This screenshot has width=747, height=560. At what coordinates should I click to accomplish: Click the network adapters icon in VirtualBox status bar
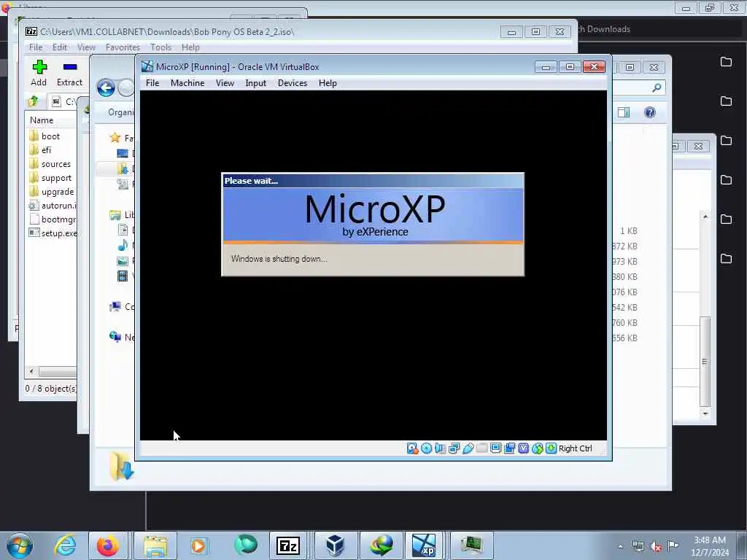click(x=454, y=448)
